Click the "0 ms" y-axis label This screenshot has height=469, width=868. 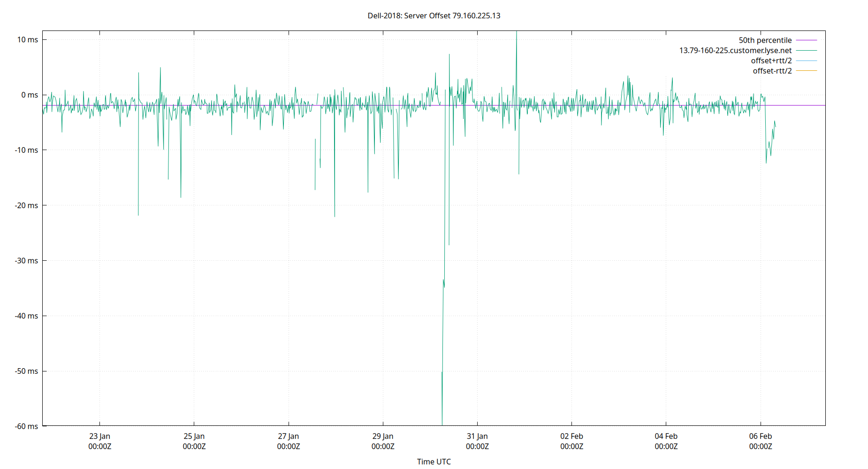click(x=29, y=95)
